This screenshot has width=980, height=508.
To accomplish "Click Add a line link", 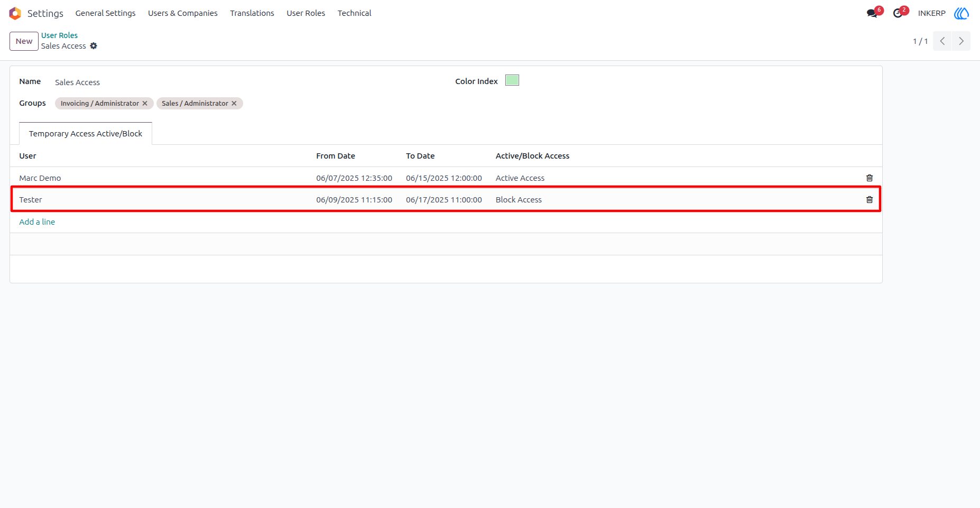I will (x=37, y=222).
